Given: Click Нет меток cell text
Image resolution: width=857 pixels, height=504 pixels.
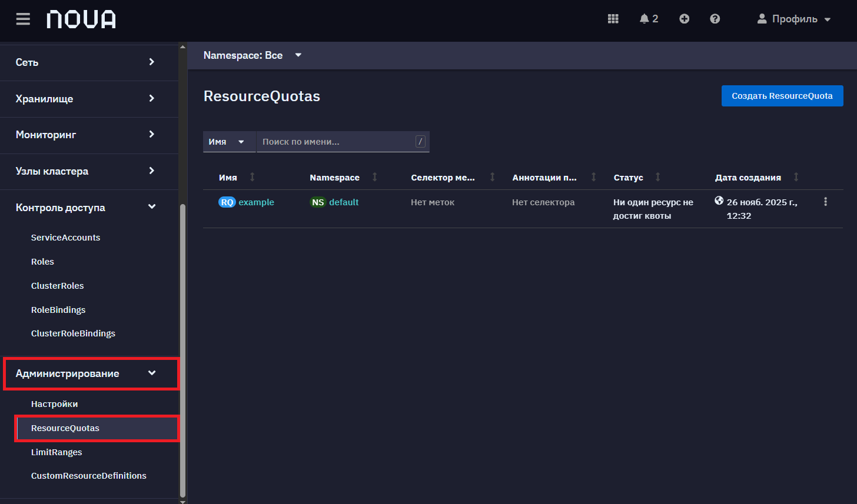Looking at the screenshot, I should (433, 202).
